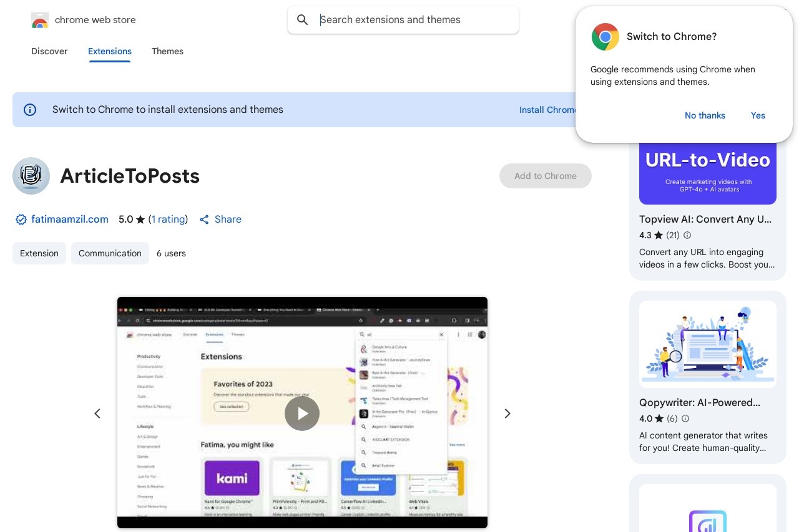The height and width of the screenshot is (532, 799).
Task: Click the Chrome Web Store logo icon
Action: (x=40, y=20)
